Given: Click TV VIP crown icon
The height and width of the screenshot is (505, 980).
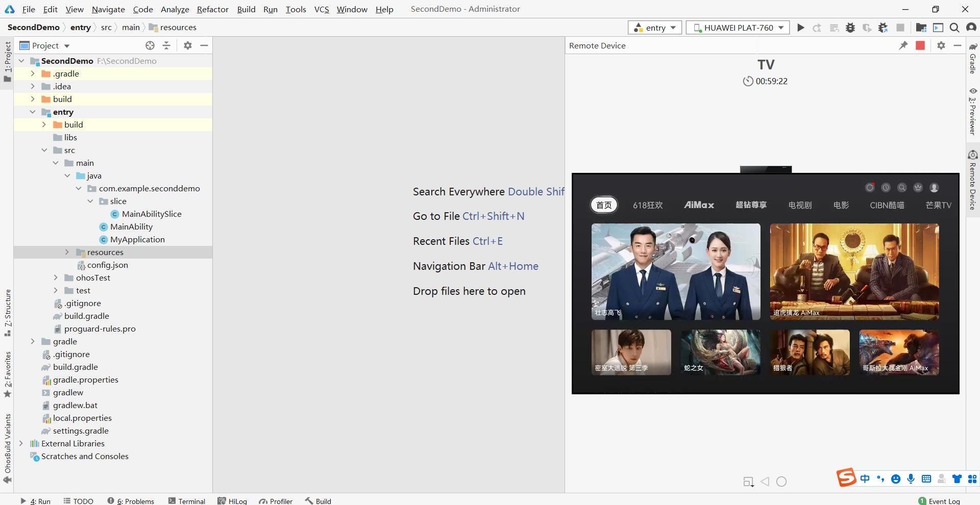Looking at the screenshot, I should click(918, 188).
